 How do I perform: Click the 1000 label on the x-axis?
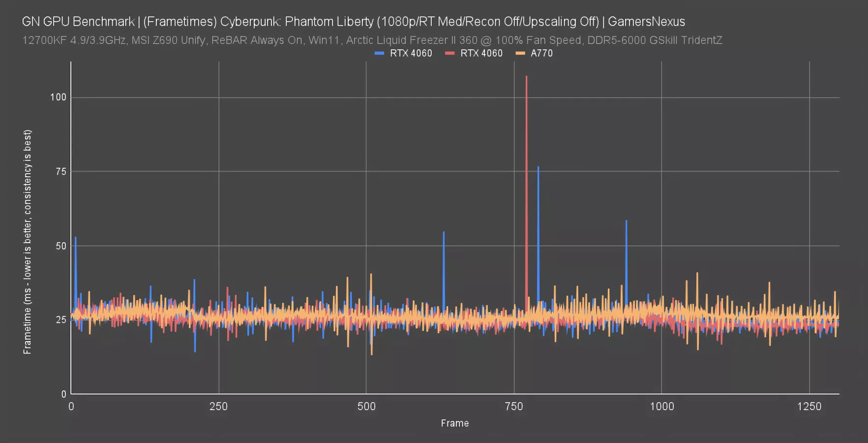661,407
